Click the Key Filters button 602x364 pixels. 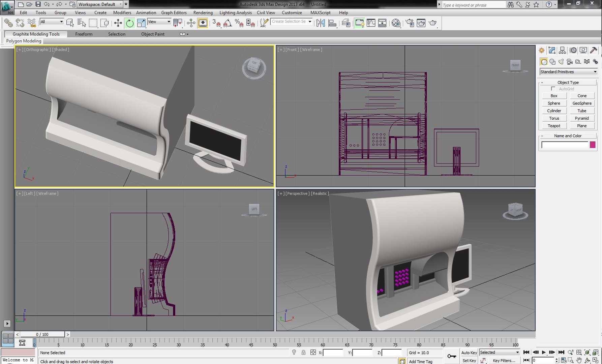tap(504, 360)
